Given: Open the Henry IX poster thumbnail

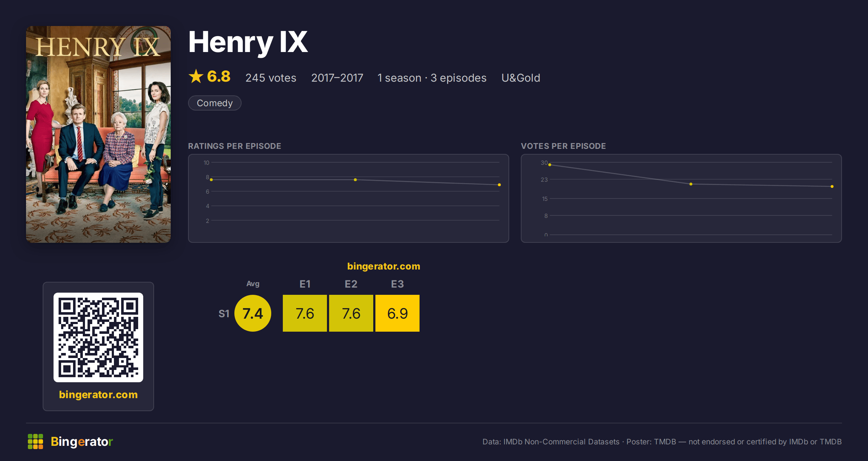Looking at the screenshot, I should click(x=98, y=134).
